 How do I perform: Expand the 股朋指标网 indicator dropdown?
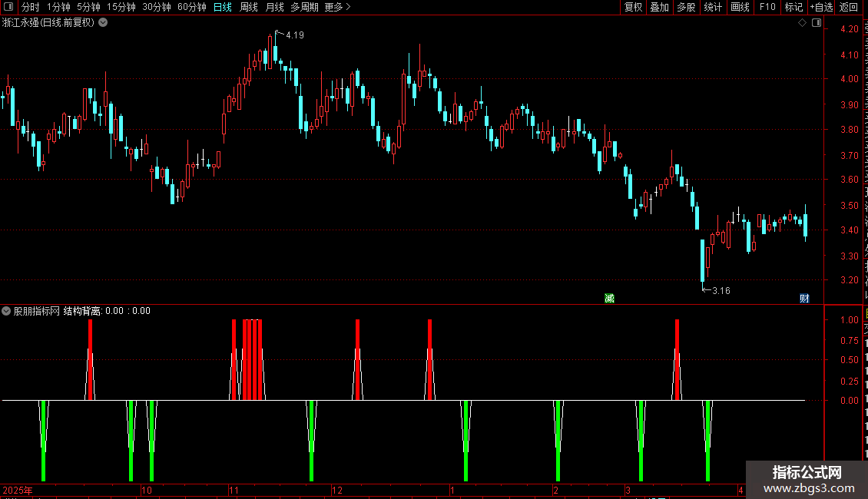6,311
